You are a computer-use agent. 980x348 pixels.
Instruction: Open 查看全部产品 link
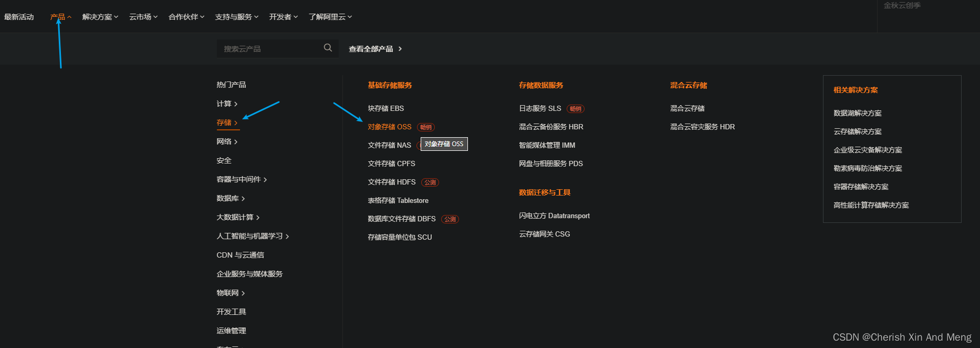coord(375,49)
